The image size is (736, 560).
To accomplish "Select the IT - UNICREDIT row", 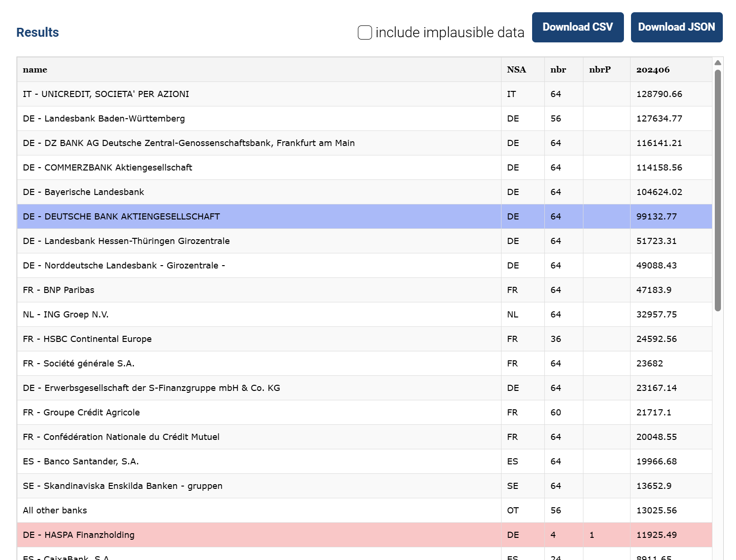I will [106, 94].
